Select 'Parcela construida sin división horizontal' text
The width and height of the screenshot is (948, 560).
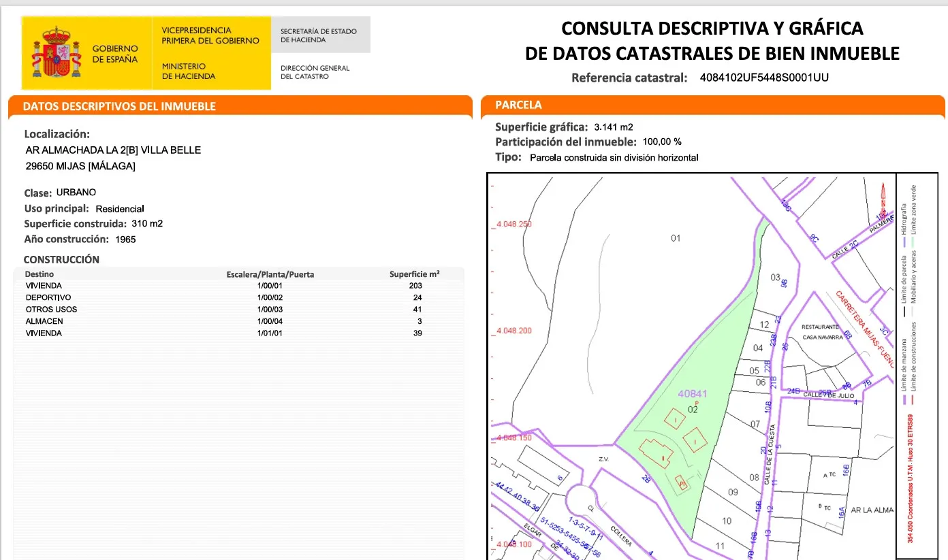614,158
